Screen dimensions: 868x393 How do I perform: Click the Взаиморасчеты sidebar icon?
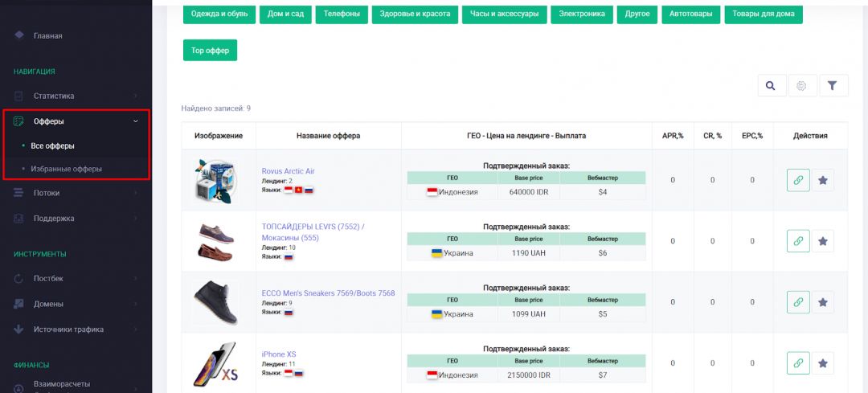[18, 388]
